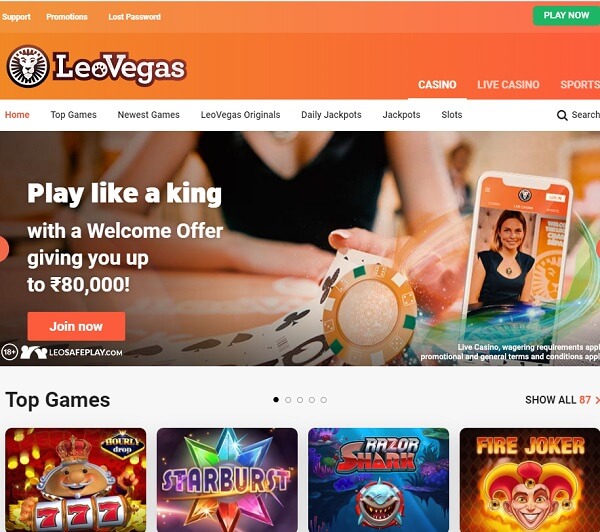Select third Top Games carousel dot
The height and width of the screenshot is (532, 600).
coord(300,400)
